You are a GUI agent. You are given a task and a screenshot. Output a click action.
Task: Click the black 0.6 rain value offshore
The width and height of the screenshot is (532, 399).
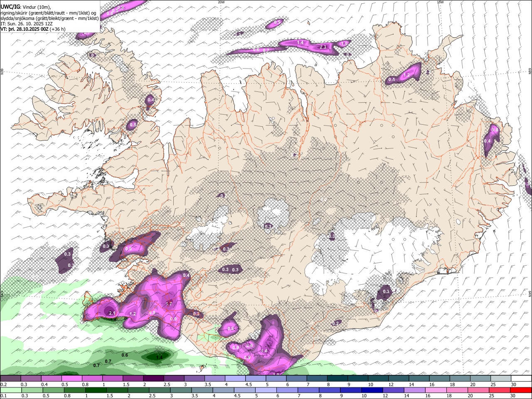coord(125,355)
